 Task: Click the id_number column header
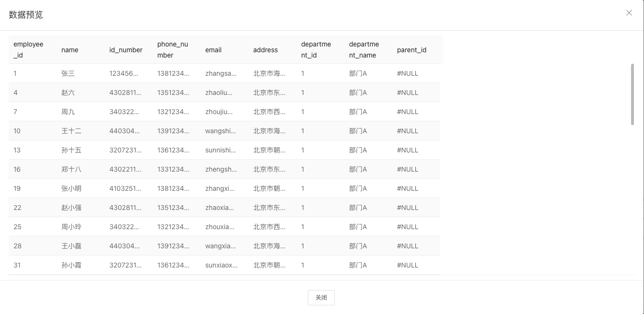pos(126,50)
